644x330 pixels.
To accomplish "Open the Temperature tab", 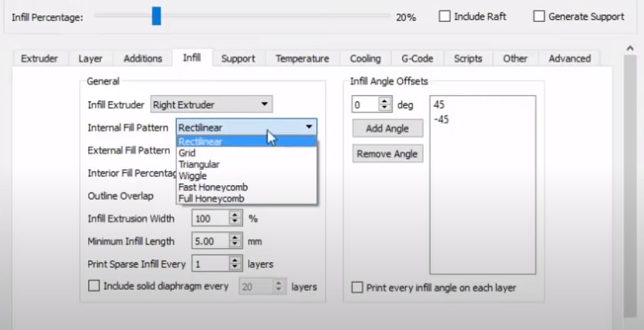I will click(x=302, y=59).
